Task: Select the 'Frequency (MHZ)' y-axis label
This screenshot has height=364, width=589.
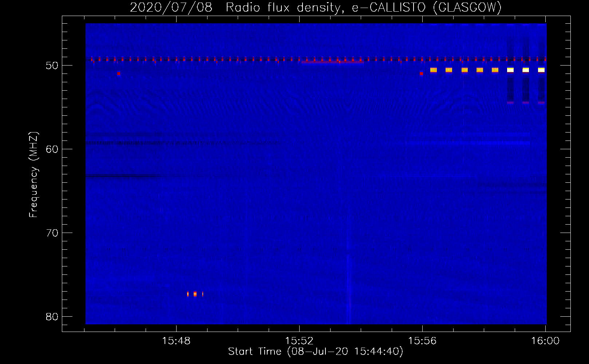Action: click(x=33, y=175)
